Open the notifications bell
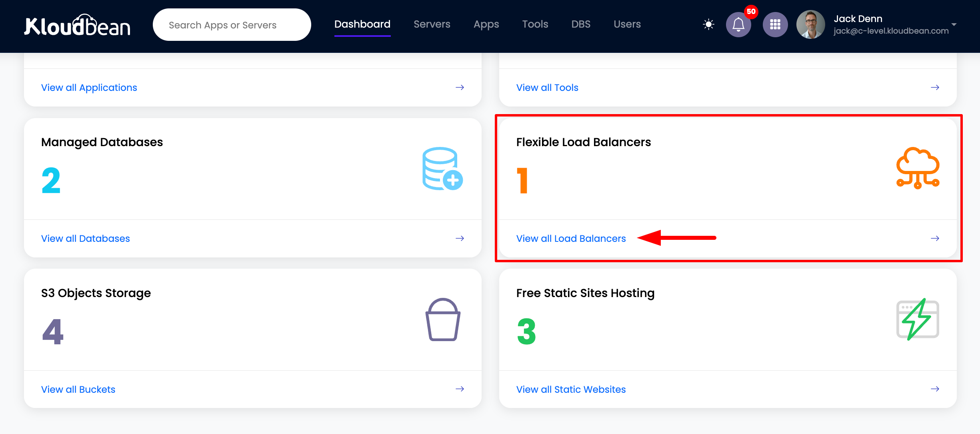The height and width of the screenshot is (434, 980). pyautogui.click(x=738, y=24)
